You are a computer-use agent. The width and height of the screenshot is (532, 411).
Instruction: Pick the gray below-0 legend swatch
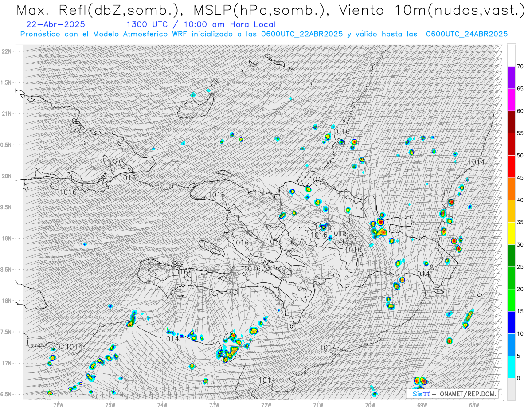tap(511, 389)
